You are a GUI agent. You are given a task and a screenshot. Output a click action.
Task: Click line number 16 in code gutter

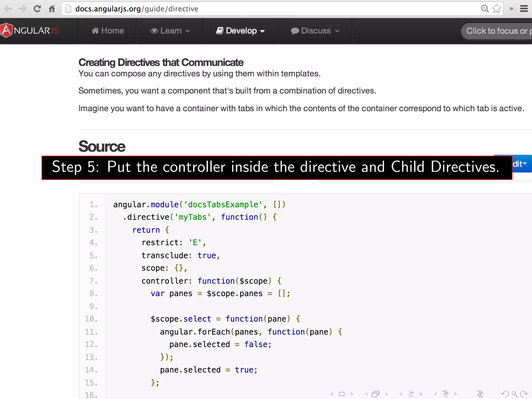click(x=91, y=395)
